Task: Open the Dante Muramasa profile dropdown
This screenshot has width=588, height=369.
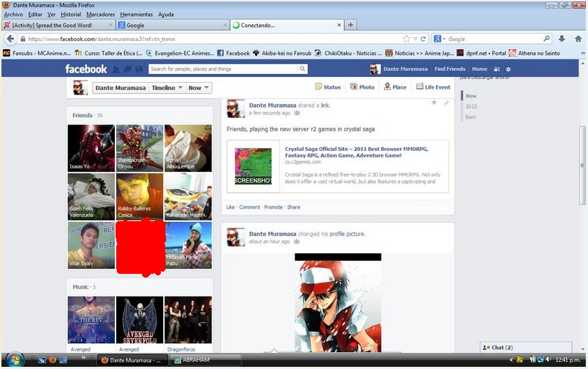Action: tap(120, 88)
